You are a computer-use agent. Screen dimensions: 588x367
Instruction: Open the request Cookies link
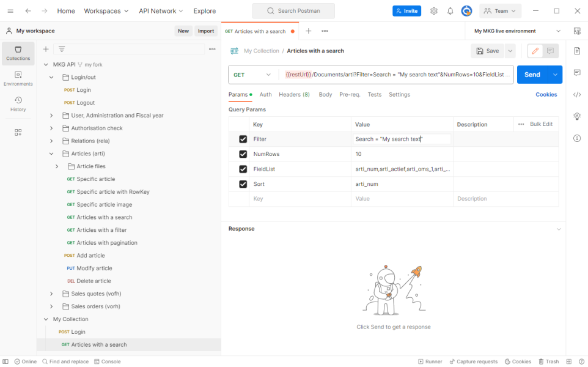coord(546,95)
